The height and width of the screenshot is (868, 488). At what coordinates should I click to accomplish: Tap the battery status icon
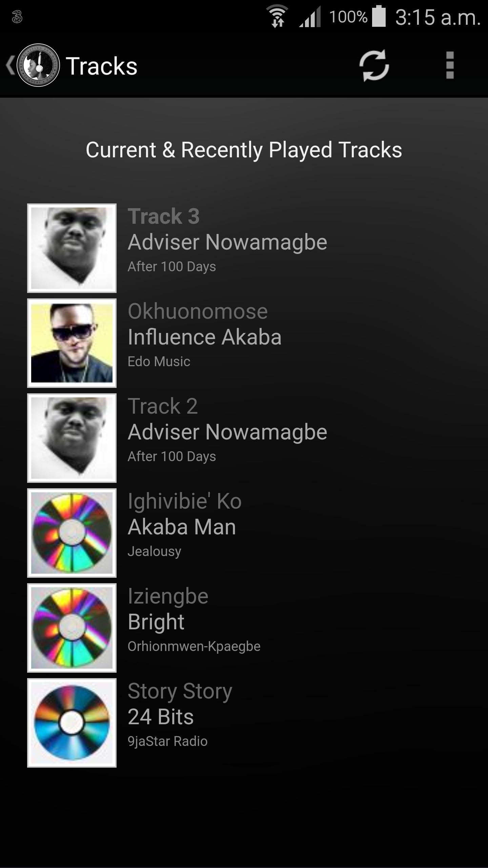click(379, 16)
